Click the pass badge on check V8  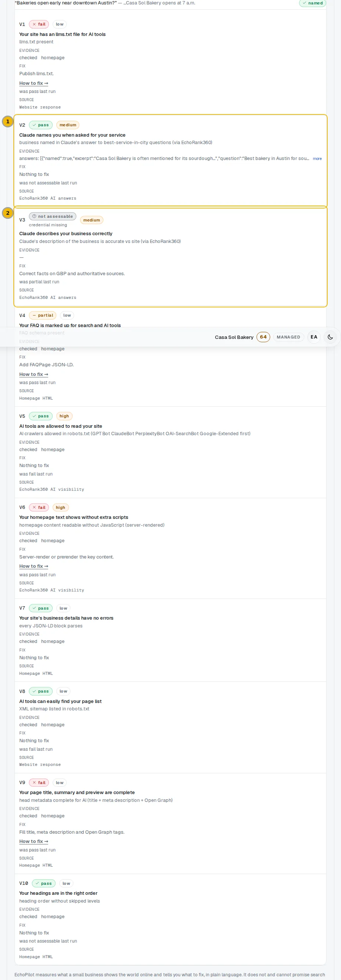pos(41,691)
